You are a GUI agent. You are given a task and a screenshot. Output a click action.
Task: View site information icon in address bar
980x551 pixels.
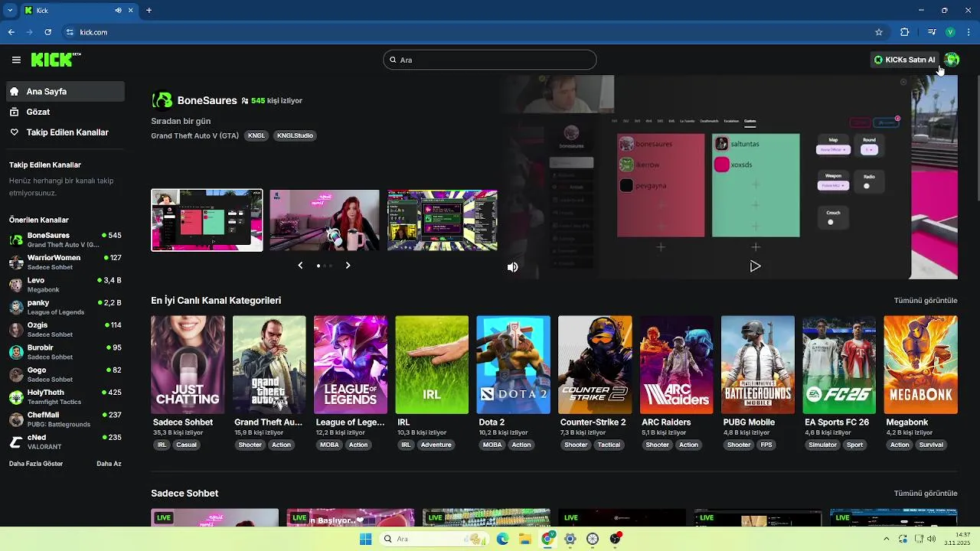pyautogui.click(x=70, y=32)
